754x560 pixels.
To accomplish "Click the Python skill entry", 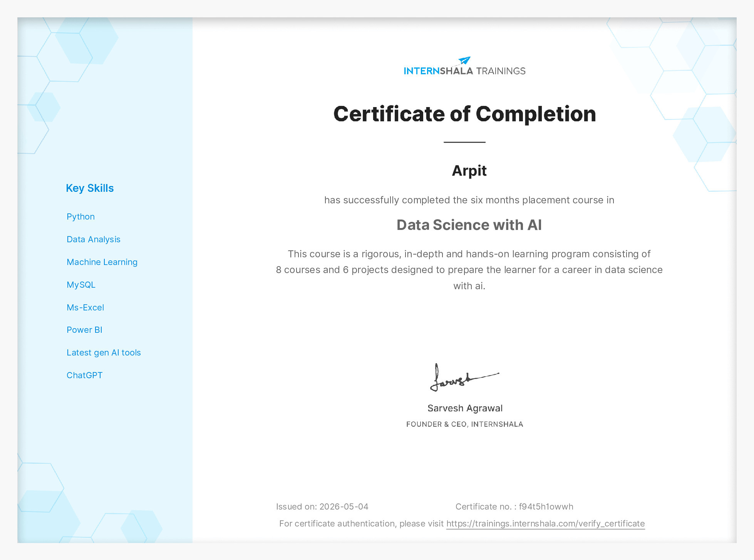I will tap(80, 216).
